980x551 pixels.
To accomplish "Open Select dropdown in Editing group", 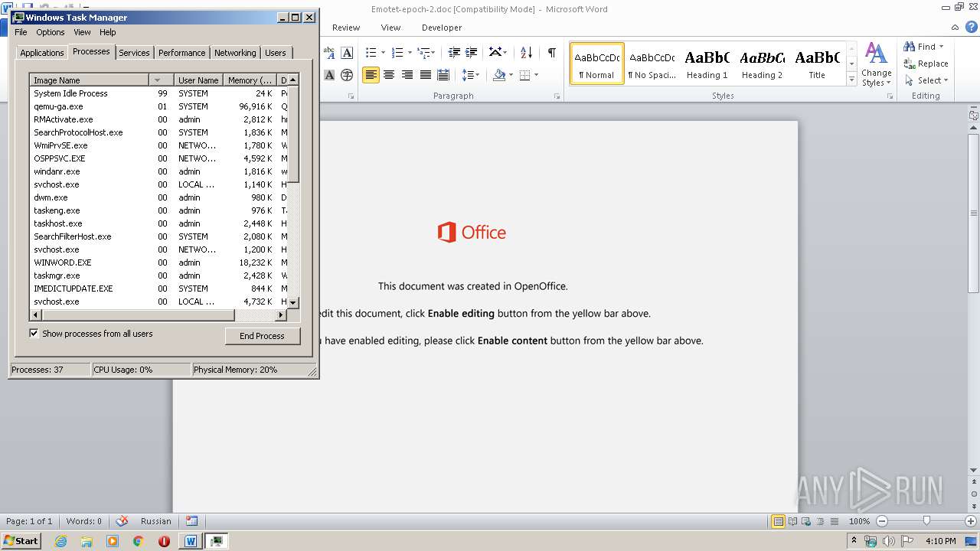I will click(x=946, y=80).
